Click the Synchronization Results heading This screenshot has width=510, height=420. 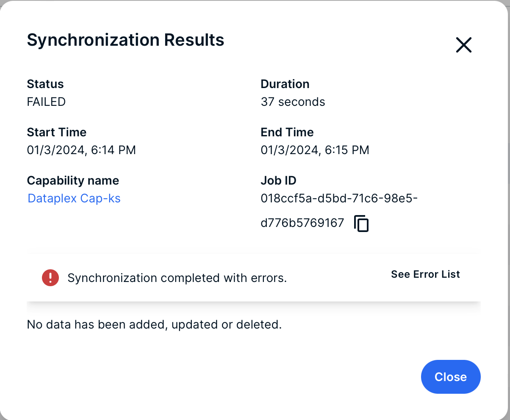(x=125, y=40)
